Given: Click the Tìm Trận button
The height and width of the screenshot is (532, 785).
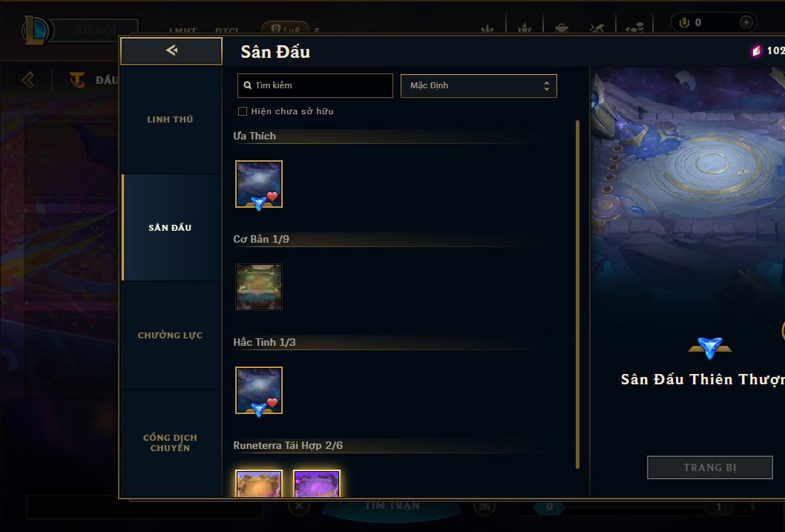Looking at the screenshot, I should [392, 506].
